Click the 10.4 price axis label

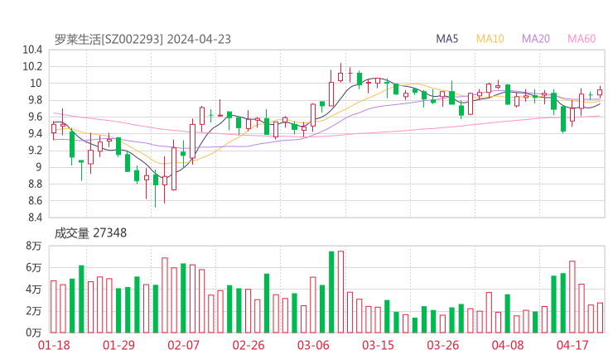tap(32, 50)
